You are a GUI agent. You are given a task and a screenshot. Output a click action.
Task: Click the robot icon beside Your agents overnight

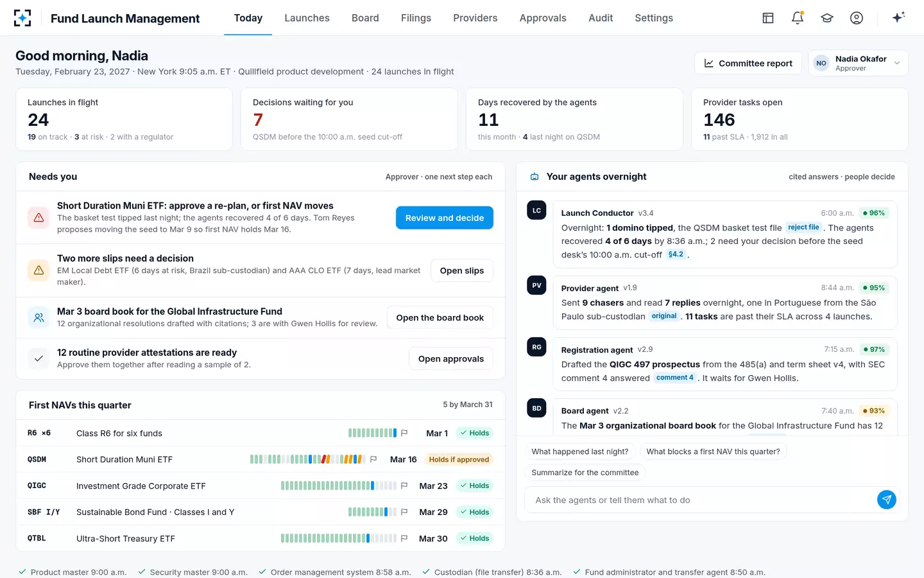[535, 177]
